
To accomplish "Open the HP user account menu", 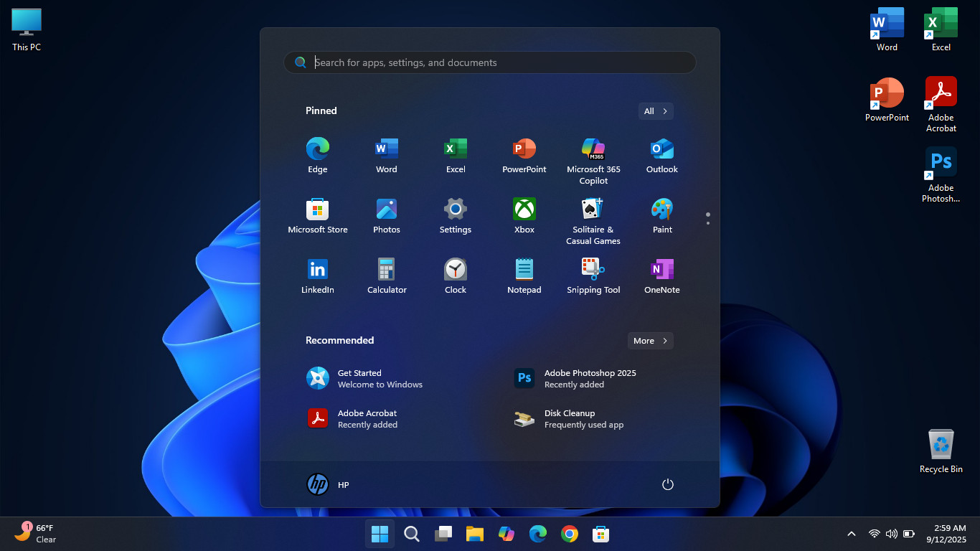I will pyautogui.click(x=329, y=484).
